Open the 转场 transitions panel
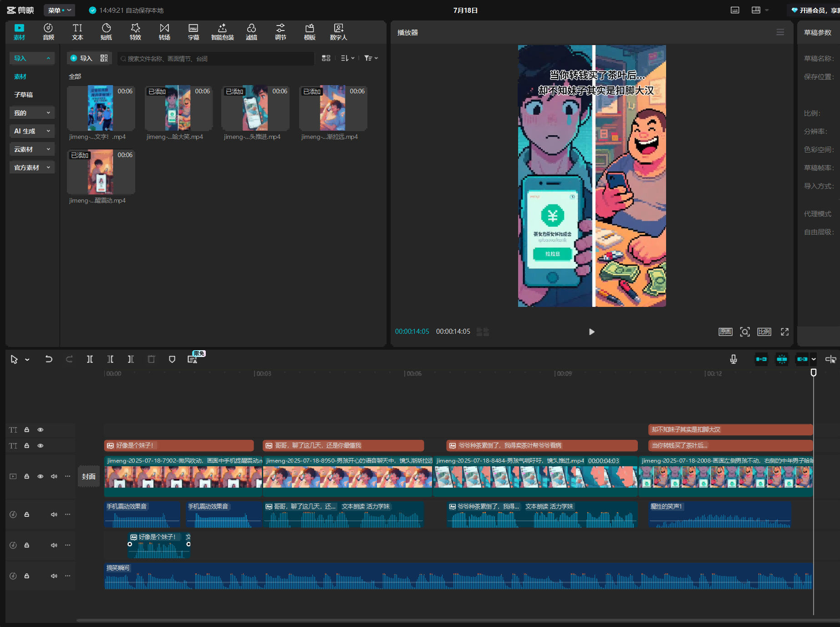The width and height of the screenshot is (840, 627). coord(164,32)
